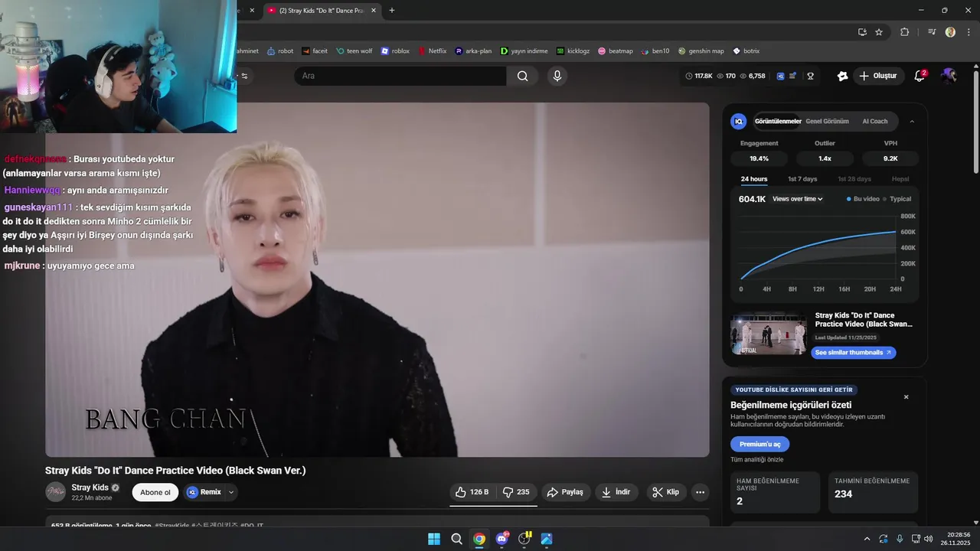Click the Premium'u aç button
The width and height of the screenshot is (980, 551).
759,444
